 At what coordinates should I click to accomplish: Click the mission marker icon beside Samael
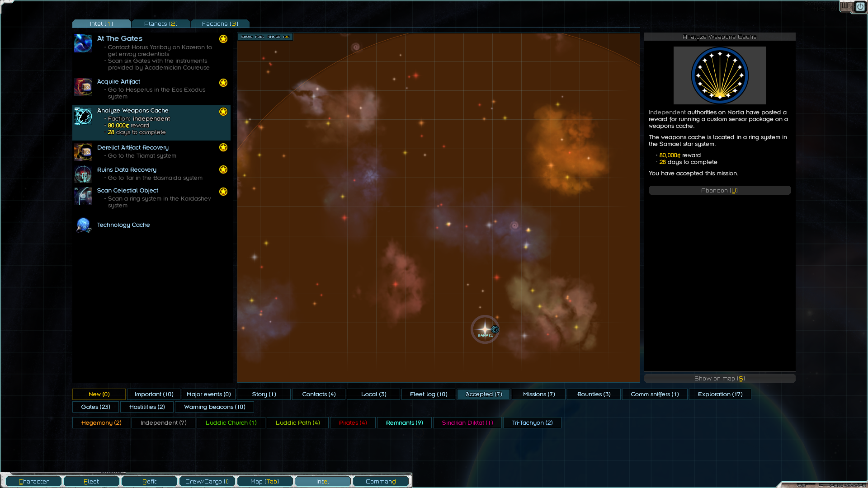495,329
